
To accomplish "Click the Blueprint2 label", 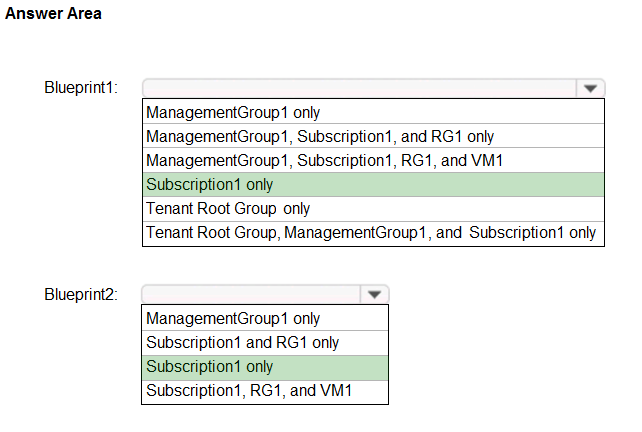I will pos(81,295).
